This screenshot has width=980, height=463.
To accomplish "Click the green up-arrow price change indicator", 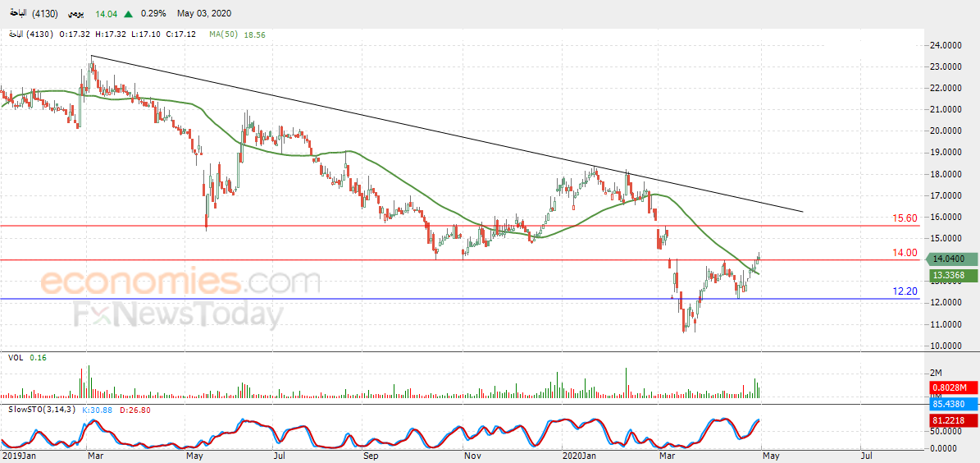I will [128, 14].
